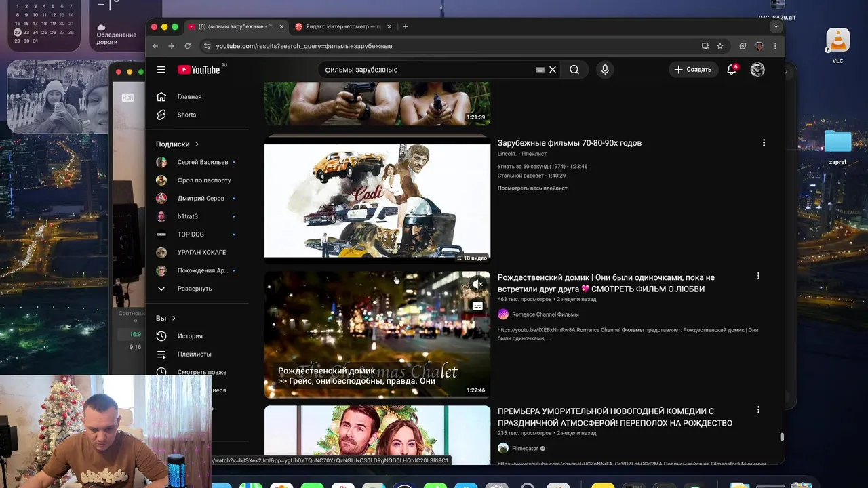Open the Christmas Chalet video thumbnail
Viewport: 868px width, 488px height.
click(377, 334)
